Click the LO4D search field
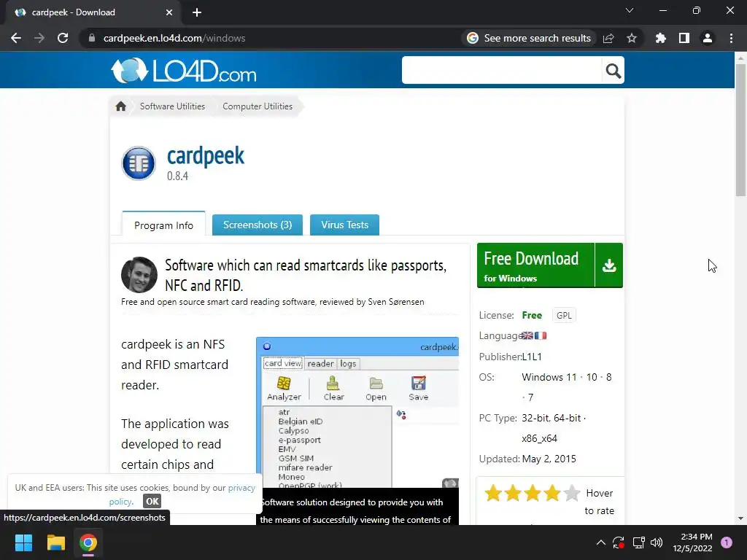747x560 pixels. 502,71
